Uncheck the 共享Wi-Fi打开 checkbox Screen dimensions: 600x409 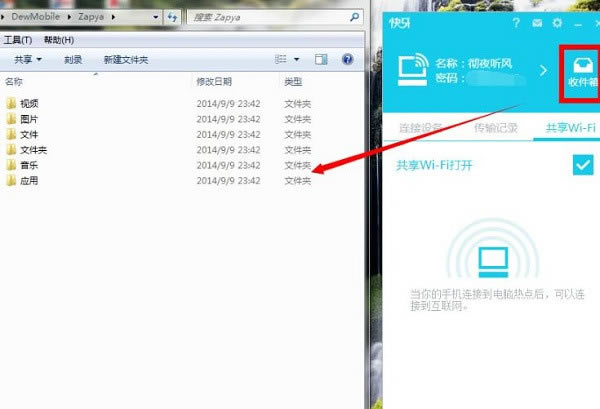583,165
